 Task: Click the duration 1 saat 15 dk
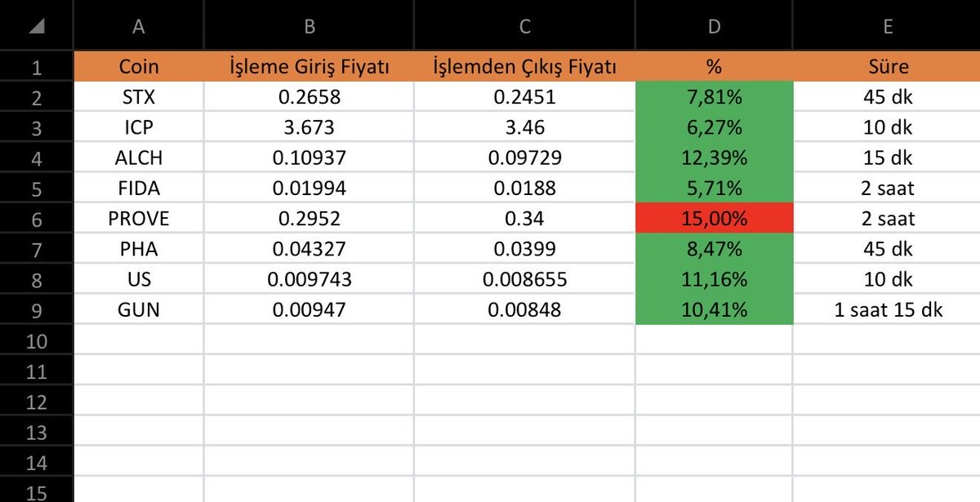pos(887,309)
